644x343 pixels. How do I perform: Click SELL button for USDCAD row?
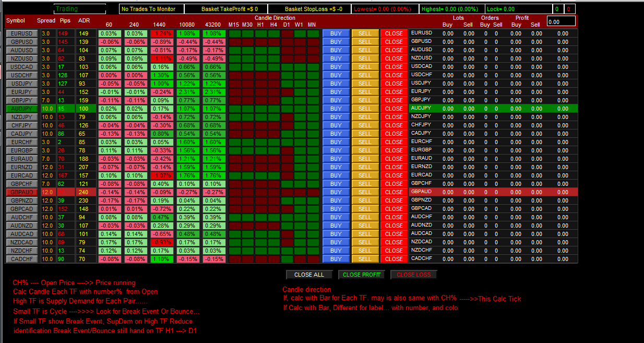365,67
